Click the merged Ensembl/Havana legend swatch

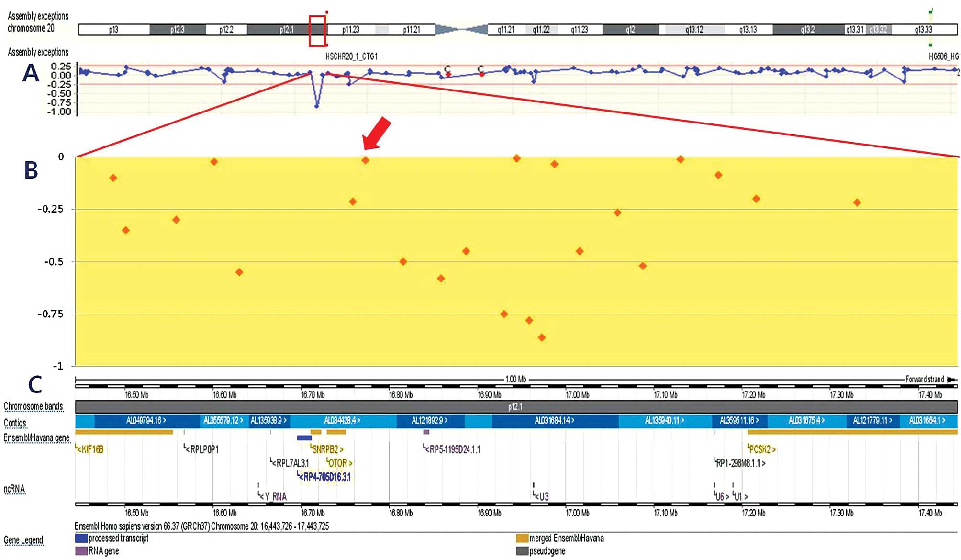click(522, 538)
